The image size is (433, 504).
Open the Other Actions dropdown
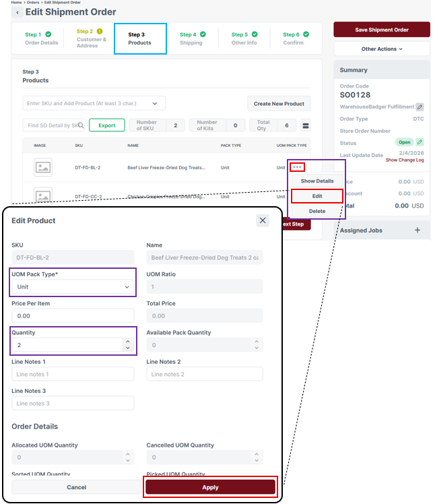pos(382,49)
